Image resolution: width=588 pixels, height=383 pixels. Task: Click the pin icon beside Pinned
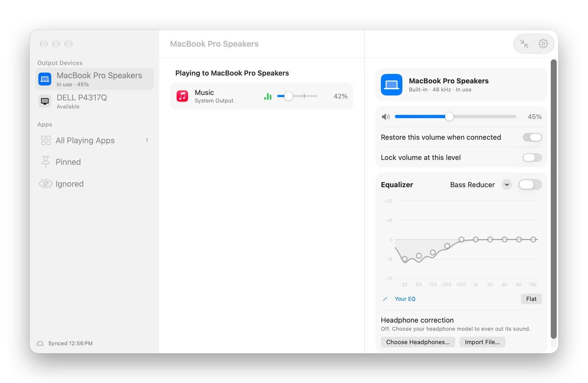(x=46, y=162)
